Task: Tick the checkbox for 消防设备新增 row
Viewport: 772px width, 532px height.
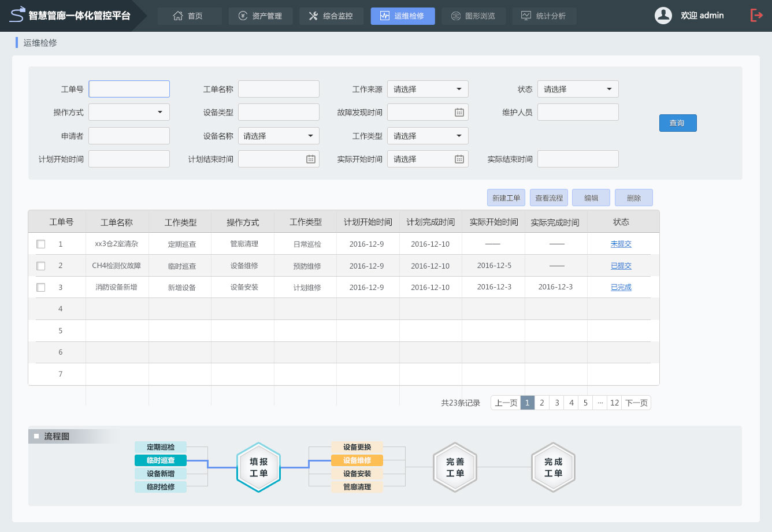Action: click(x=41, y=288)
